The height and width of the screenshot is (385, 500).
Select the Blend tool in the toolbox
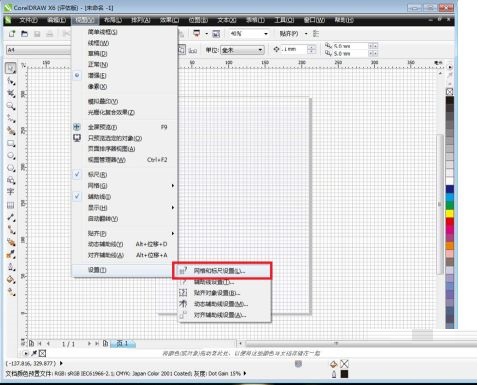click(x=11, y=242)
